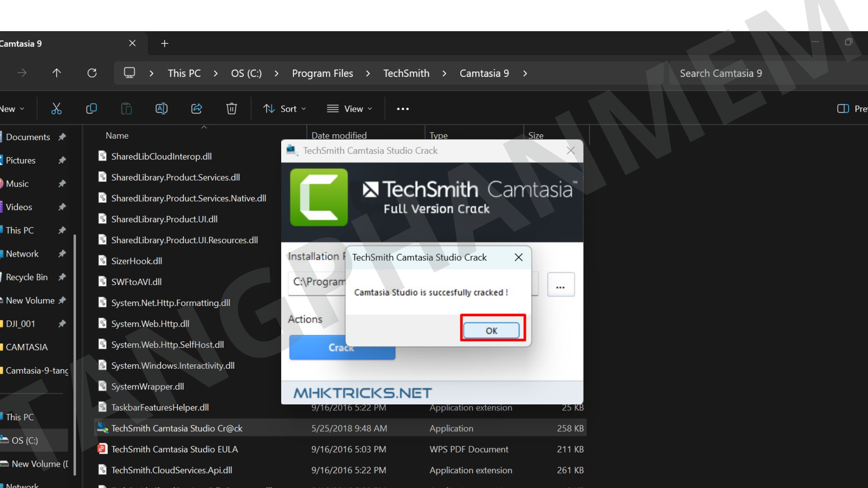The height and width of the screenshot is (488, 868).
Task: Open Pictures in the sidebar
Action: pyautogui.click(x=20, y=160)
